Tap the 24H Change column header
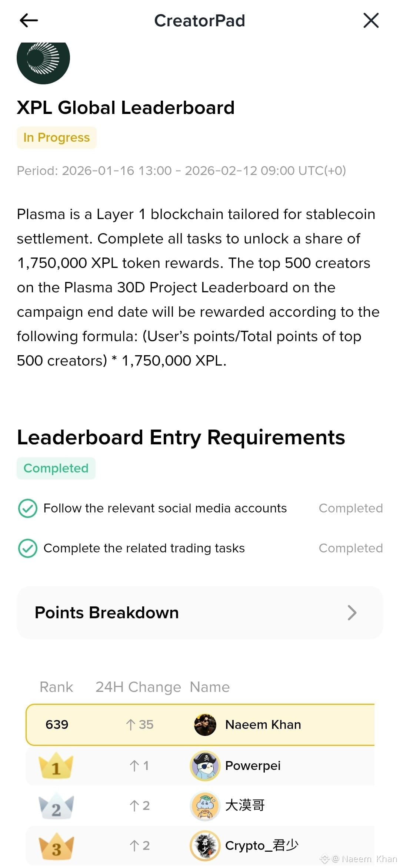This screenshot has width=400, height=868. click(138, 687)
